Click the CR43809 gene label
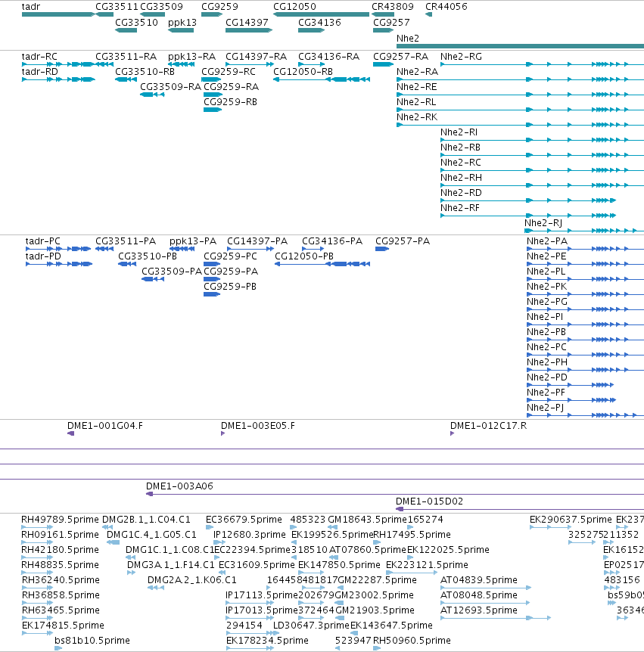The image size is (644, 652). point(393,7)
